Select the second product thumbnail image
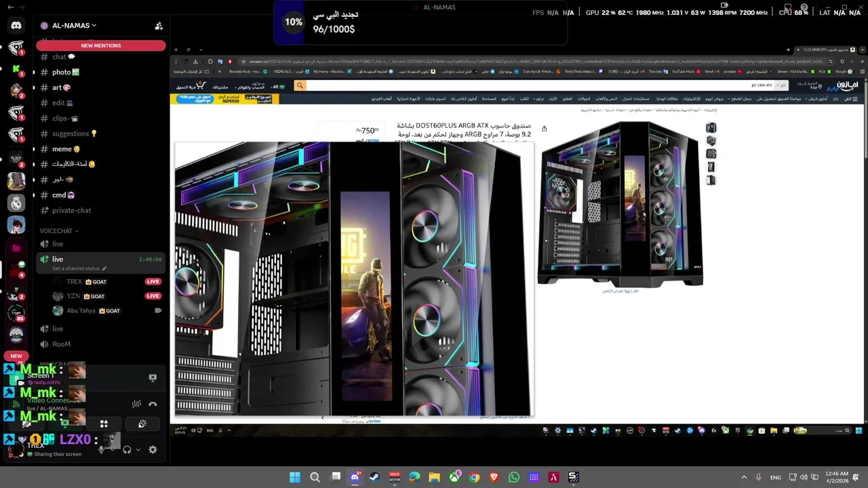This screenshot has width=868, height=488. pyautogui.click(x=711, y=140)
